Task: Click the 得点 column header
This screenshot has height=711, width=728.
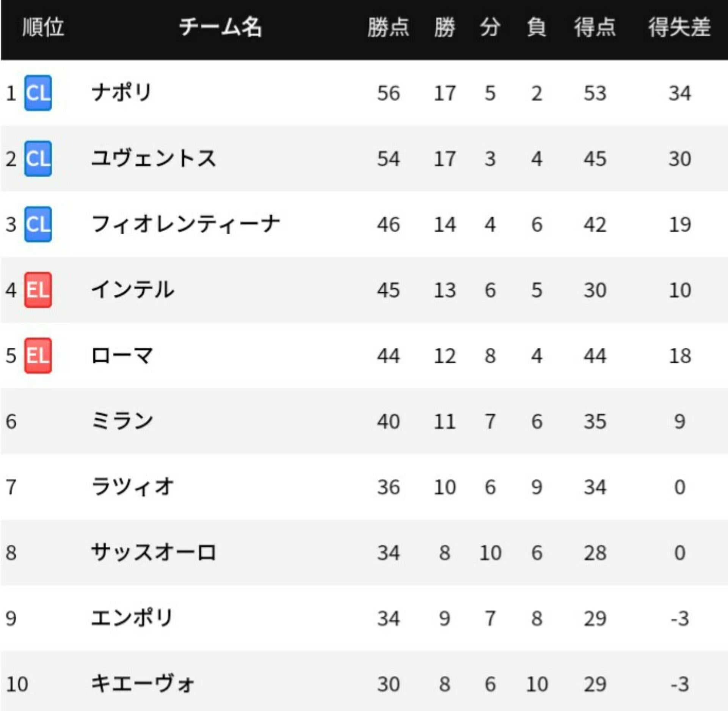Action: click(x=595, y=27)
